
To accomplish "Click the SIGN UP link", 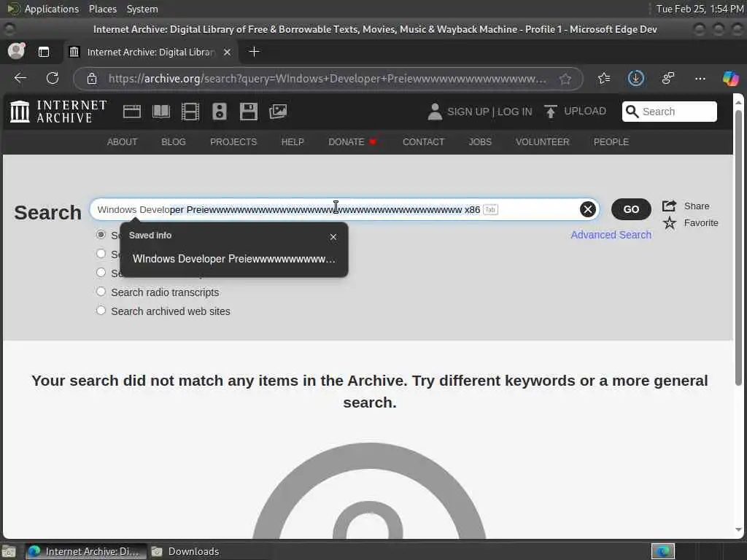I will click(x=468, y=112).
